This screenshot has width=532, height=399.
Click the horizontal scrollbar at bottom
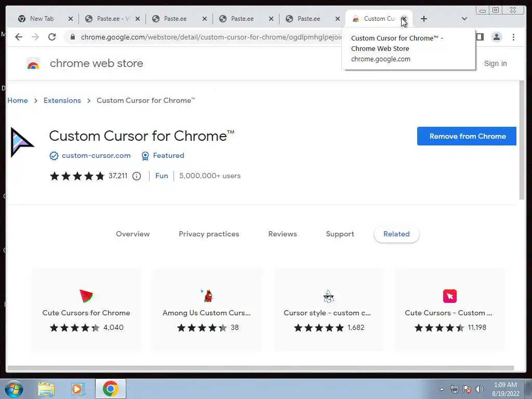(x=261, y=368)
